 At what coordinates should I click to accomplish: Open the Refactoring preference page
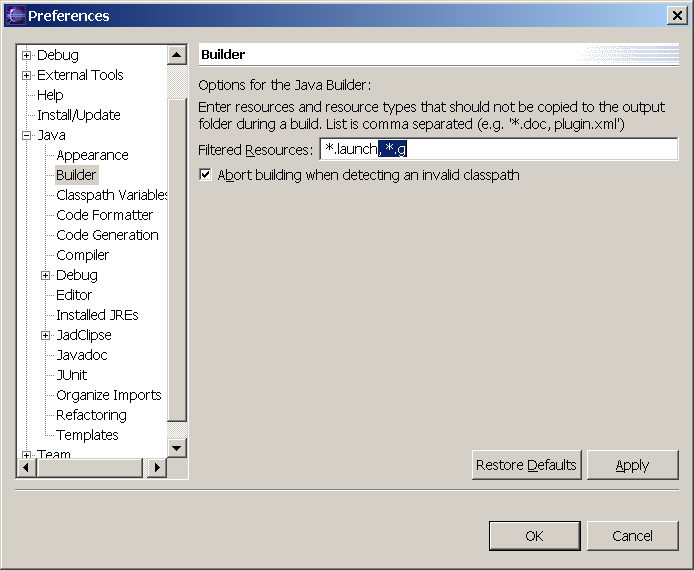pyautogui.click(x=91, y=415)
